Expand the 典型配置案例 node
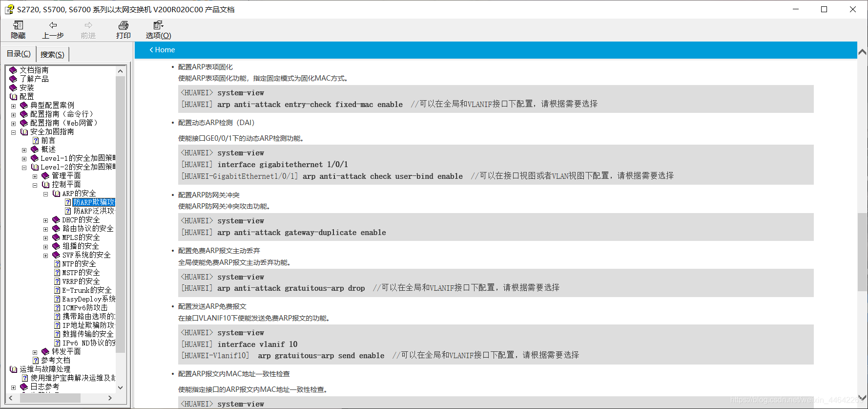The height and width of the screenshot is (409, 868). point(13,106)
